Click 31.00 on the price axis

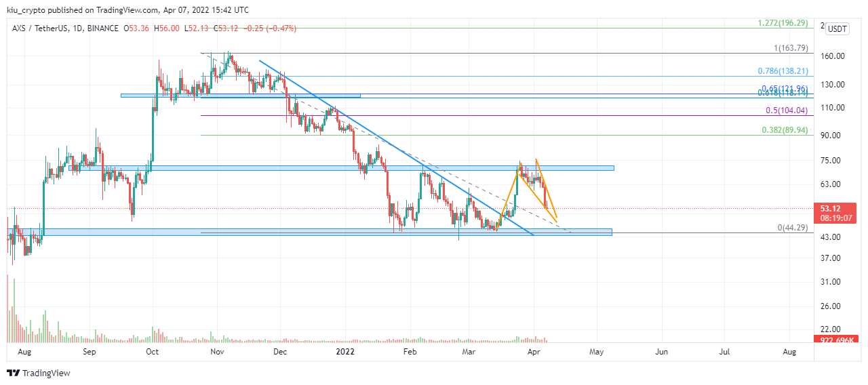click(x=831, y=282)
